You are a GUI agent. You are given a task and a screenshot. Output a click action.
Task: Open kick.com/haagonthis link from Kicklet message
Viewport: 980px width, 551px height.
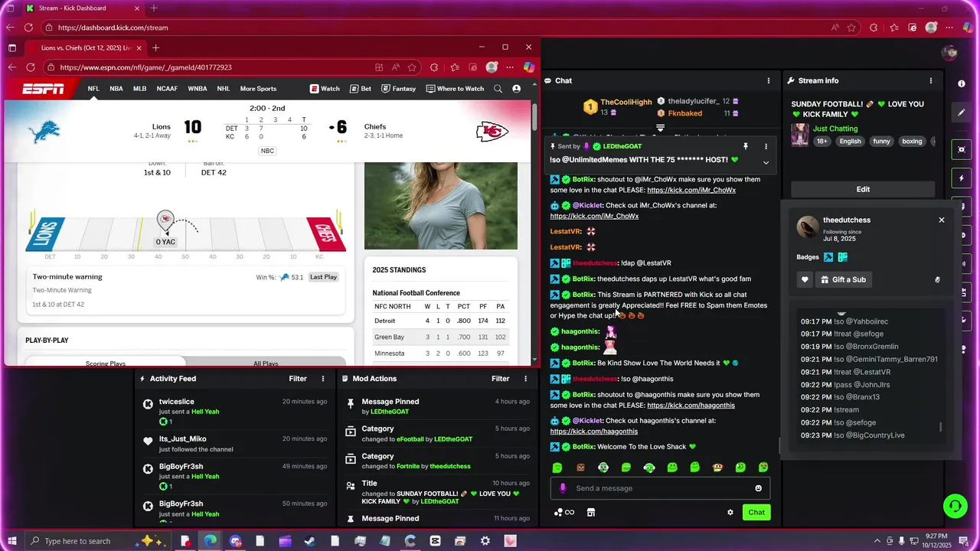click(x=594, y=432)
